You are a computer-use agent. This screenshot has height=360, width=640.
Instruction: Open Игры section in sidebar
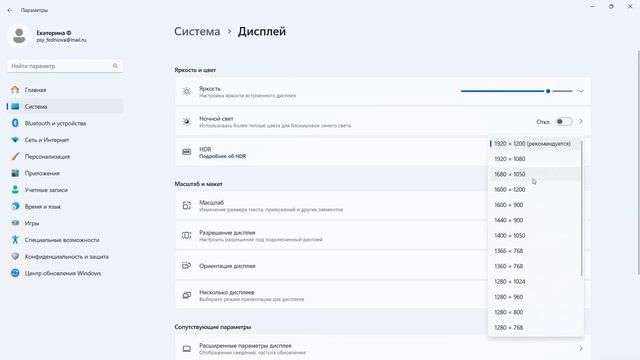point(65,223)
